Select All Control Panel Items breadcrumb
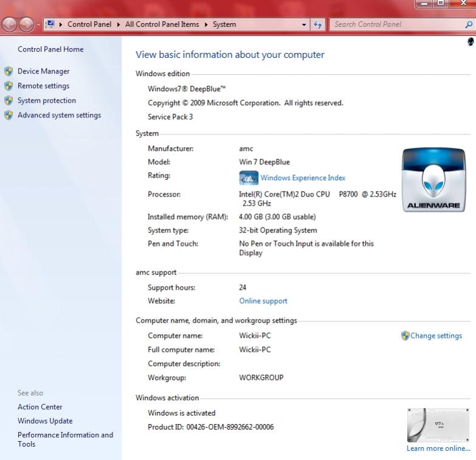 [x=162, y=24]
